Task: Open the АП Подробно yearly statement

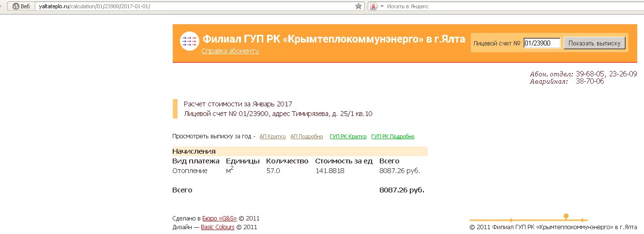Action: pyautogui.click(x=307, y=137)
